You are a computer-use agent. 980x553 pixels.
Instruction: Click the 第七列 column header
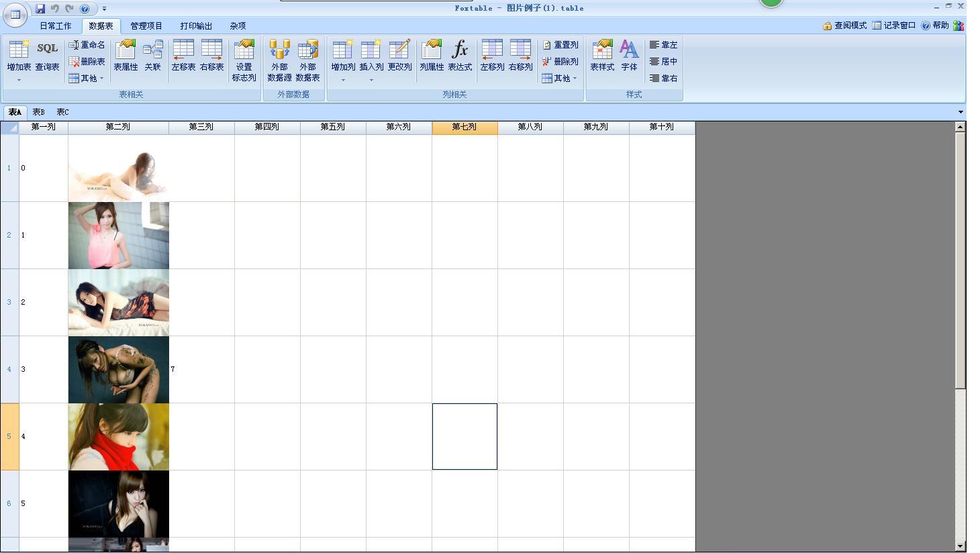(x=464, y=127)
